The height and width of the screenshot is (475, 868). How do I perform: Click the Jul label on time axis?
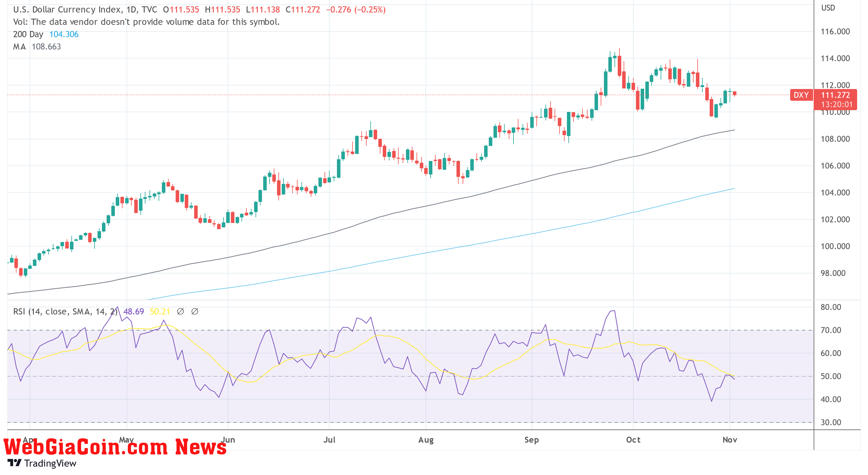point(329,440)
